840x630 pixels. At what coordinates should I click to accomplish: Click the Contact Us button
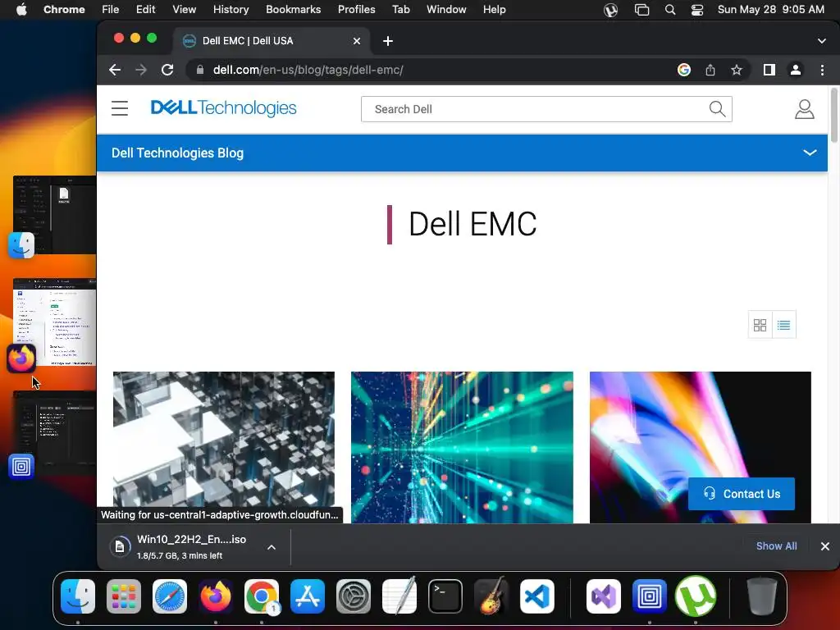coord(742,493)
